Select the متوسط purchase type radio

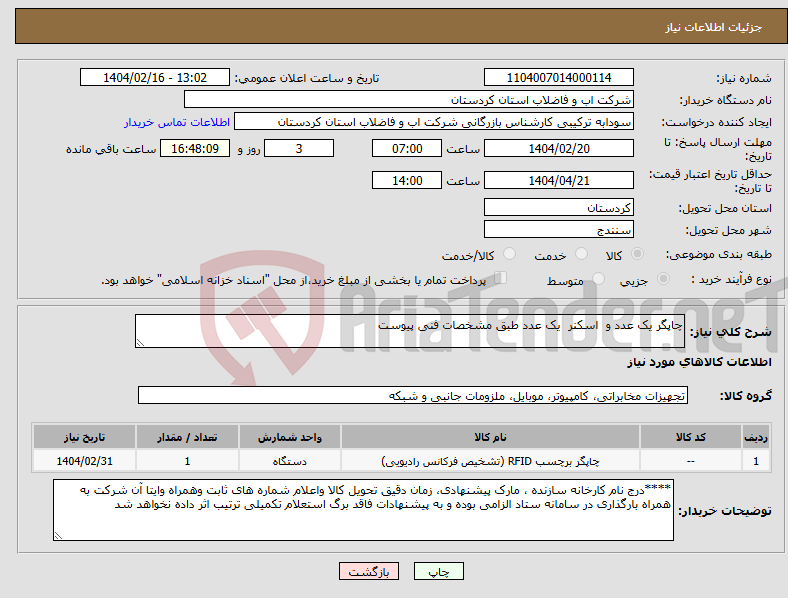[x=599, y=278]
